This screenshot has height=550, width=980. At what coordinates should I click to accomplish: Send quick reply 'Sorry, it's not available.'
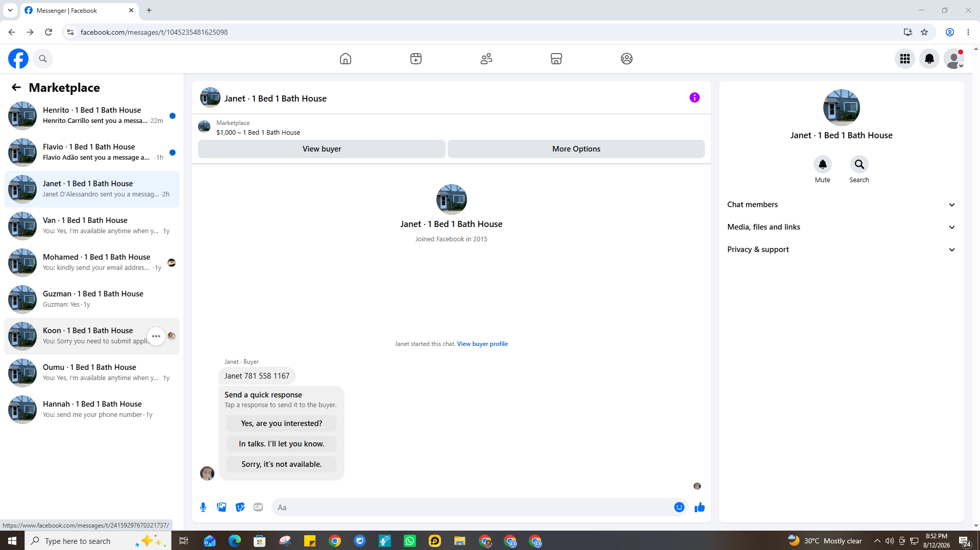click(282, 464)
